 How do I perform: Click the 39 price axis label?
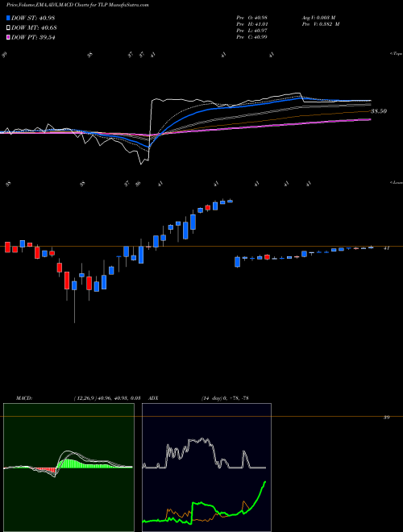pyautogui.click(x=386, y=418)
